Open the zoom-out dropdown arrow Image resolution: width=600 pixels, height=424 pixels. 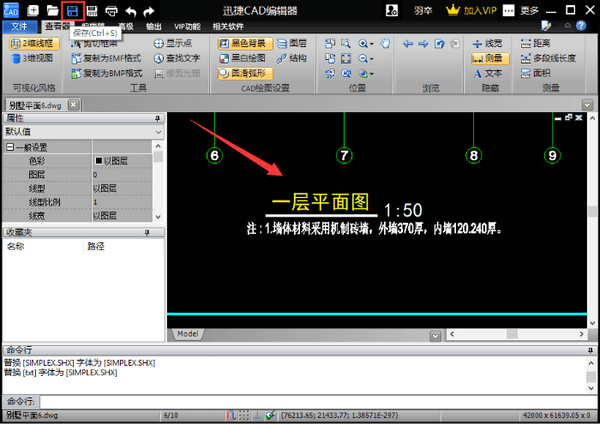[372, 59]
